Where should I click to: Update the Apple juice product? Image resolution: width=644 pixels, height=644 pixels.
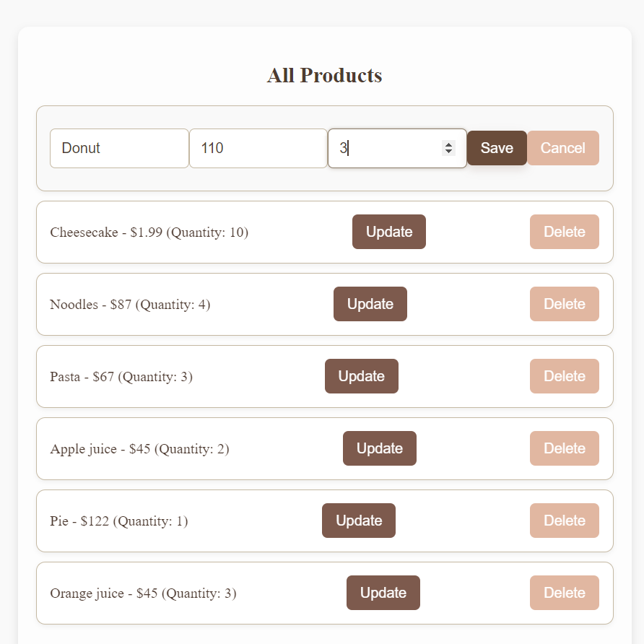(379, 448)
